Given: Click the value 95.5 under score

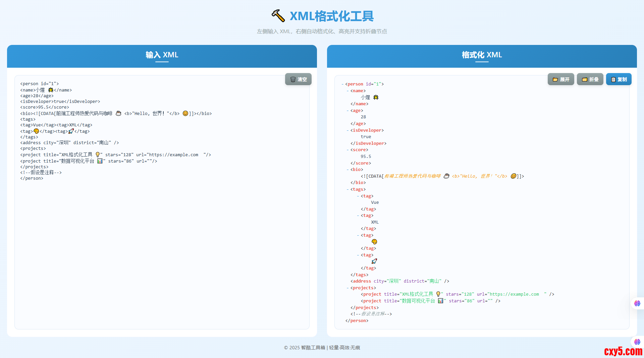Looking at the screenshot, I should tap(366, 157).
